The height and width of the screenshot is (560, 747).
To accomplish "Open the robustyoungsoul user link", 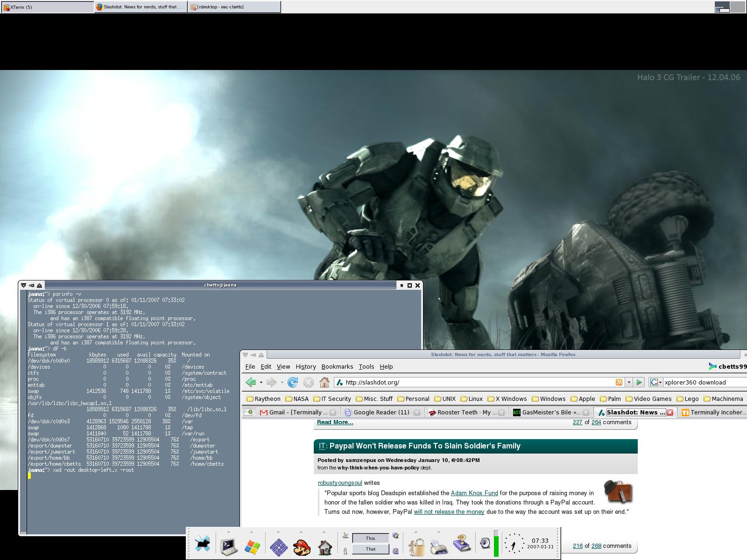I will pyautogui.click(x=340, y=483).
